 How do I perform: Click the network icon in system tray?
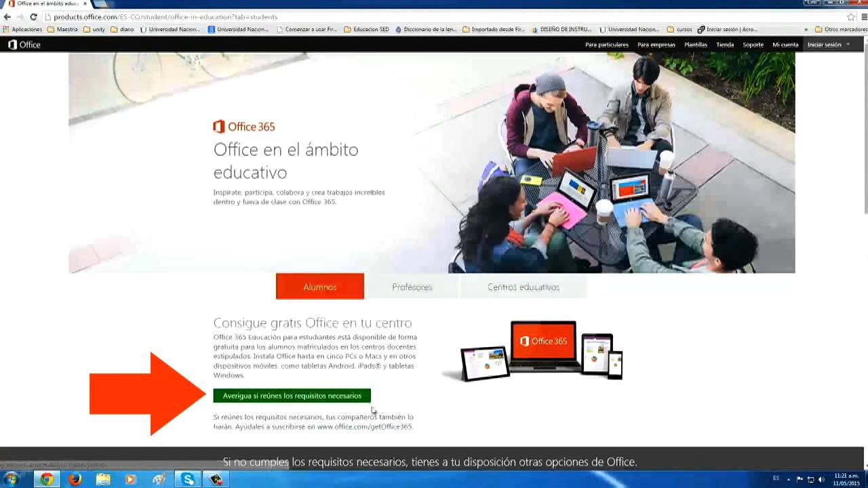(x=810, y=479)
